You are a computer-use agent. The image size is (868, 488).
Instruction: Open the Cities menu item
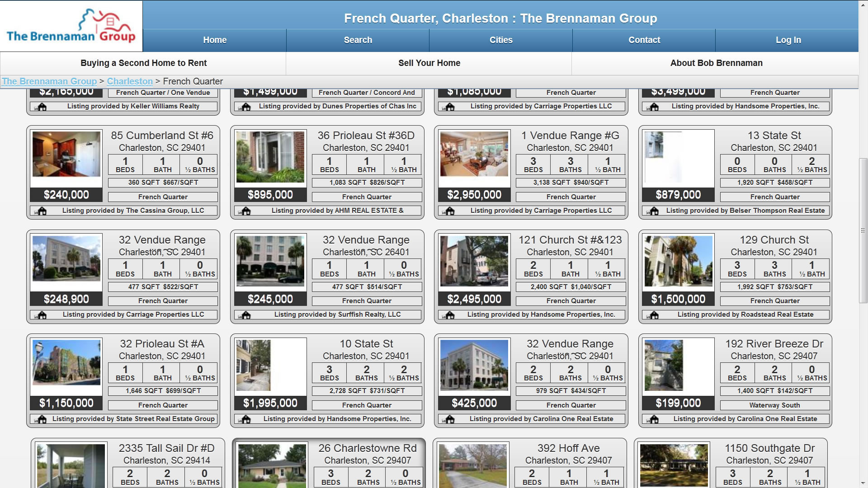point(501,40)
